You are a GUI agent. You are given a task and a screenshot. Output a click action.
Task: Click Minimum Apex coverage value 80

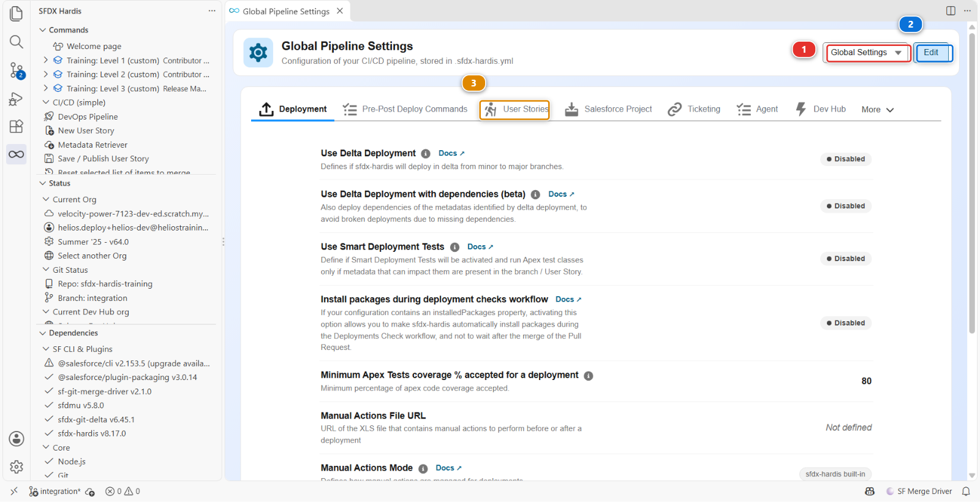(866, 381)
